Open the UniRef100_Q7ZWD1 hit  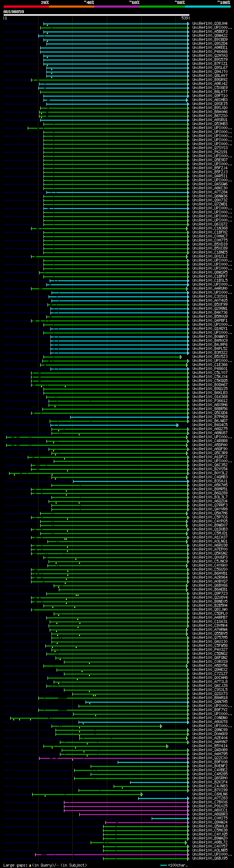(x=210, y=204)
